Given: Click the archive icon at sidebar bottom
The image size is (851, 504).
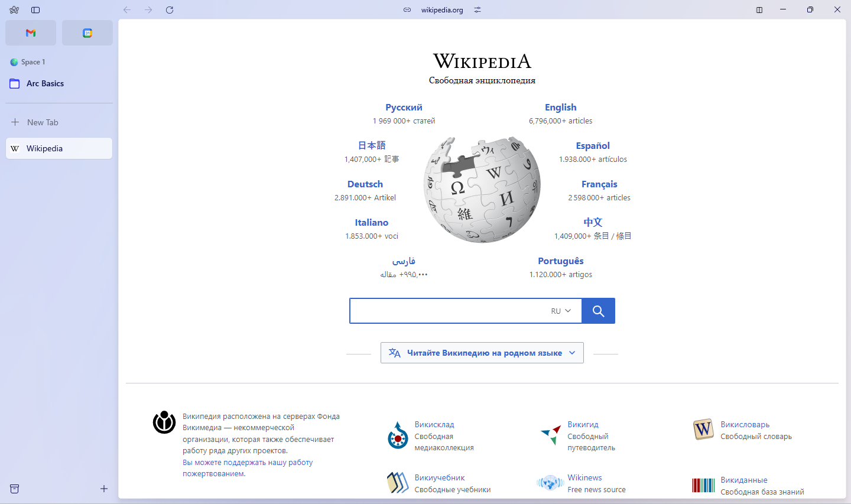Looking at the screenshot, I should tap(14, 489).
